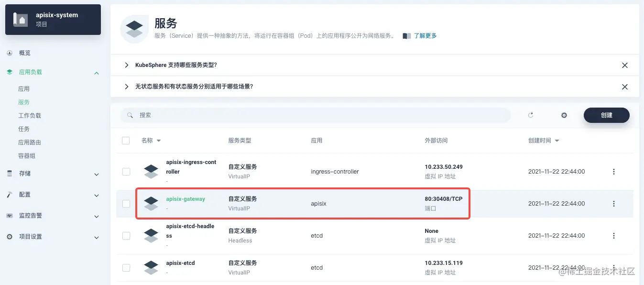
Task: Click the book icon beside 了解更多
Action: 407,36
